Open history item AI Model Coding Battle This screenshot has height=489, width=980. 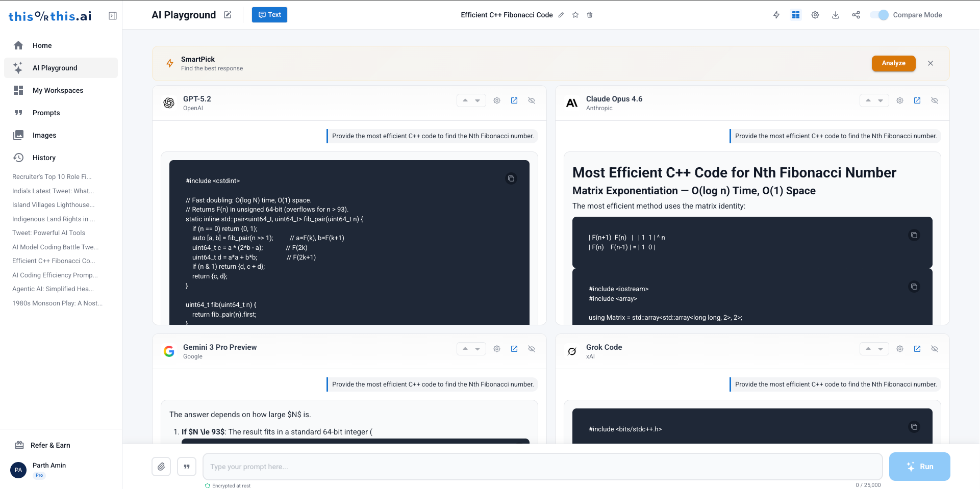point(55,247)
